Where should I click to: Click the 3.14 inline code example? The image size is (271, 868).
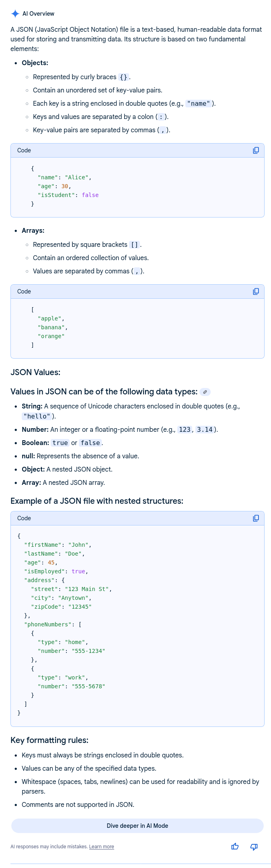point(205,429)
